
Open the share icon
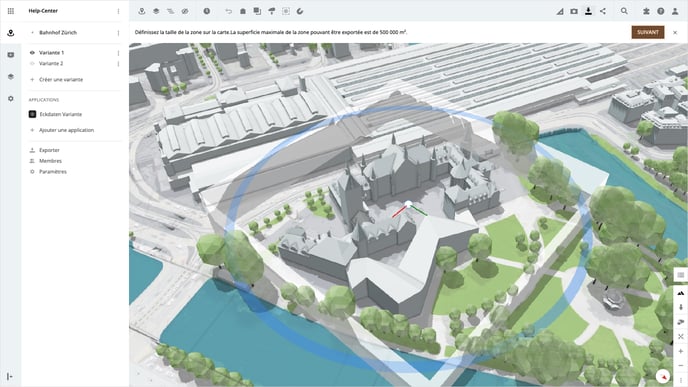[603, 11]
